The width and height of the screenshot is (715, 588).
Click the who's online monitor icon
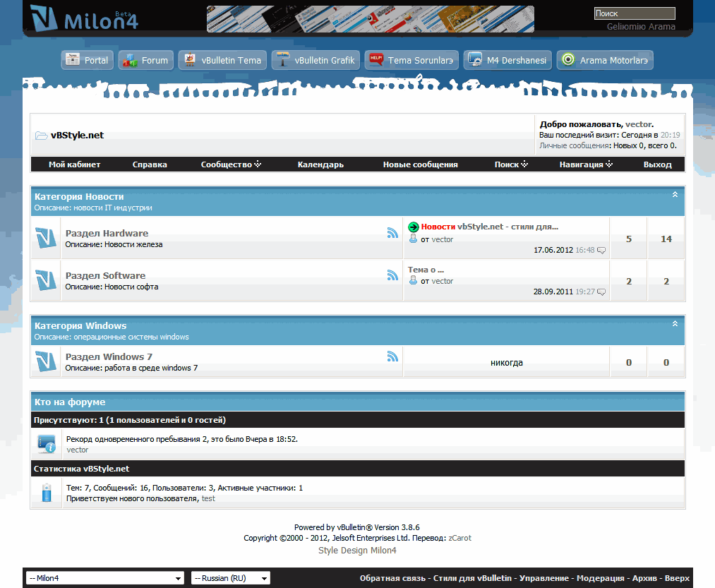pyautogui.click(x=47, y=444)
